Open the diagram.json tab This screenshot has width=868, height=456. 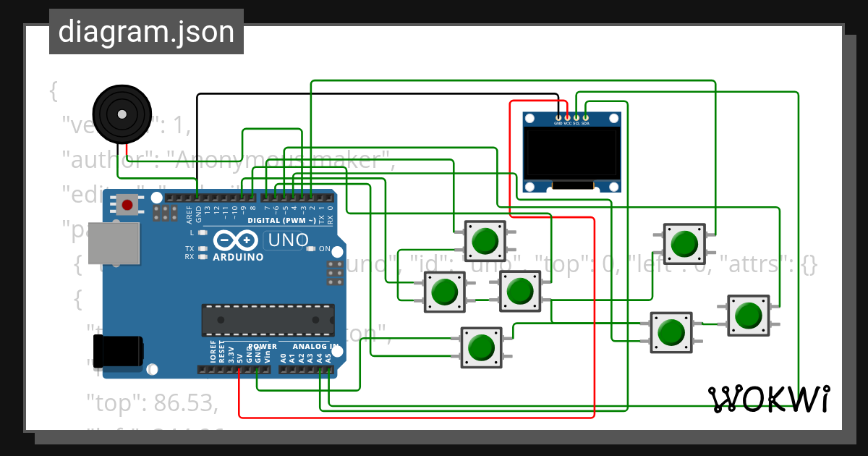pos(146,30)
